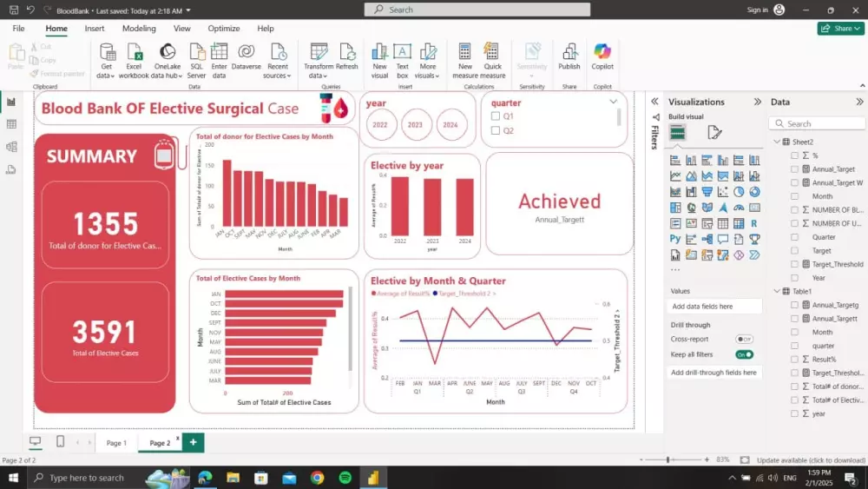Open Spotify from the taskbar
This screenshot has height=489, width=868.
point(345,478)
